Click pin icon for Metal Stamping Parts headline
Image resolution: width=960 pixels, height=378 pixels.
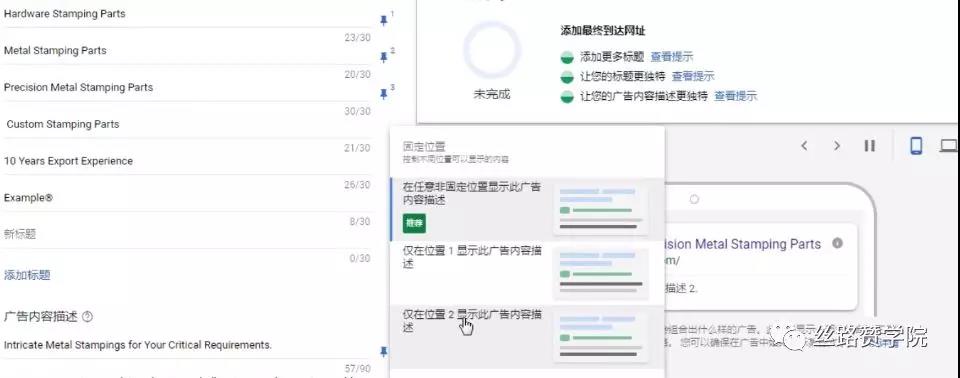[384, 57]
